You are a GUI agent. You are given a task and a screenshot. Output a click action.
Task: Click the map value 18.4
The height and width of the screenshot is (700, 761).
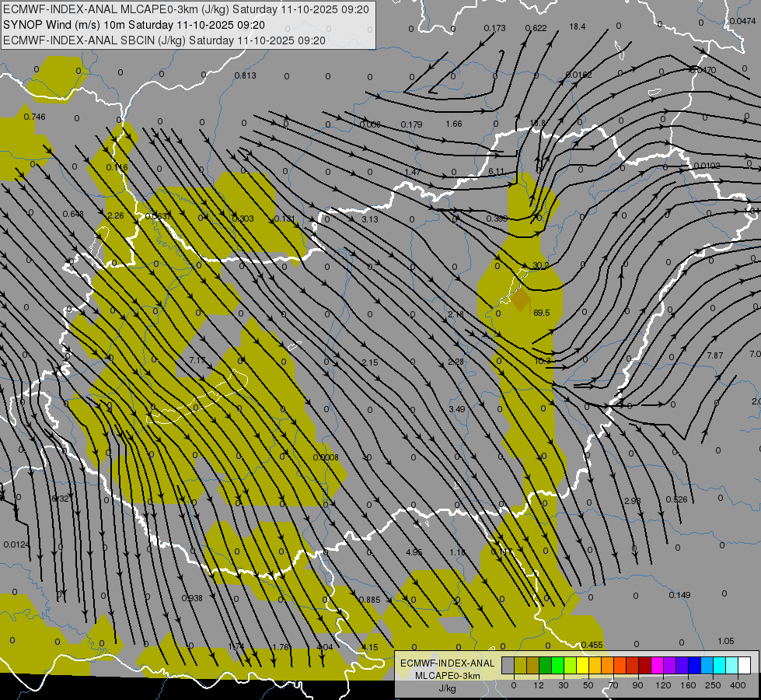578,26
